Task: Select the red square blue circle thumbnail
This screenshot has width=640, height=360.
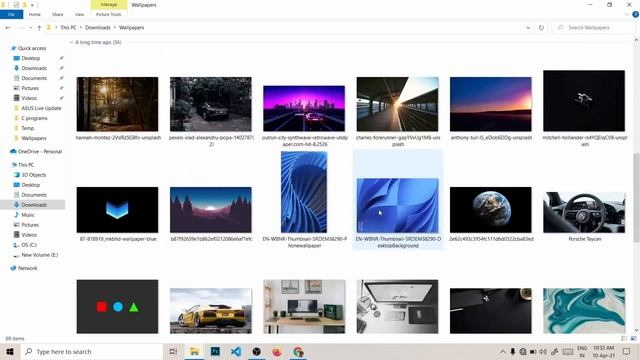Action: [117, 307]
